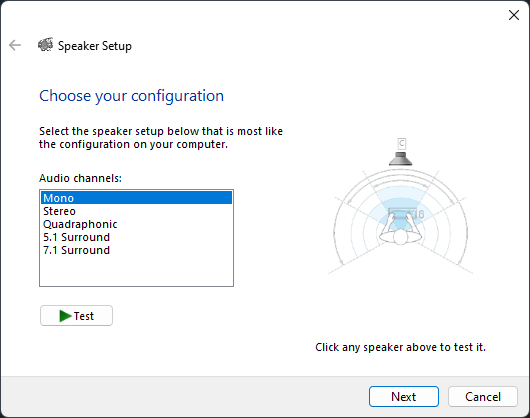Viewport: 530px width, 418px height.
Task: Click the Test button label
Action: tap(84, 316)
